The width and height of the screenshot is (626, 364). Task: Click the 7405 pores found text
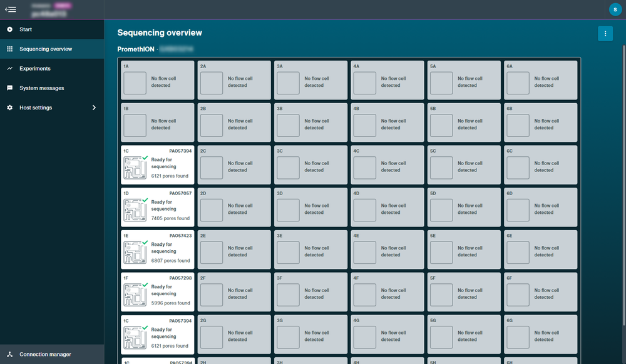pyautogui.click(x=170, y=218)
